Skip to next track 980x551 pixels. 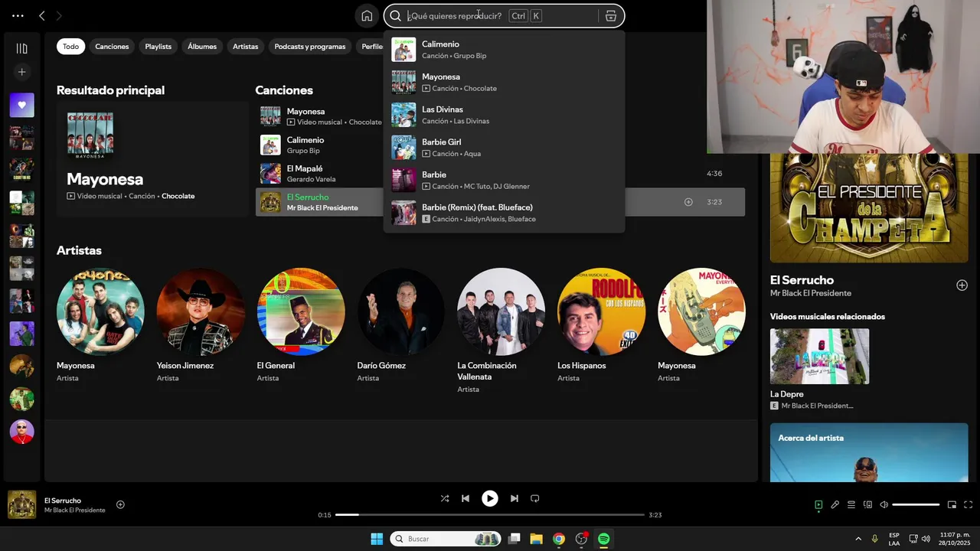click(x=514, y=498)
